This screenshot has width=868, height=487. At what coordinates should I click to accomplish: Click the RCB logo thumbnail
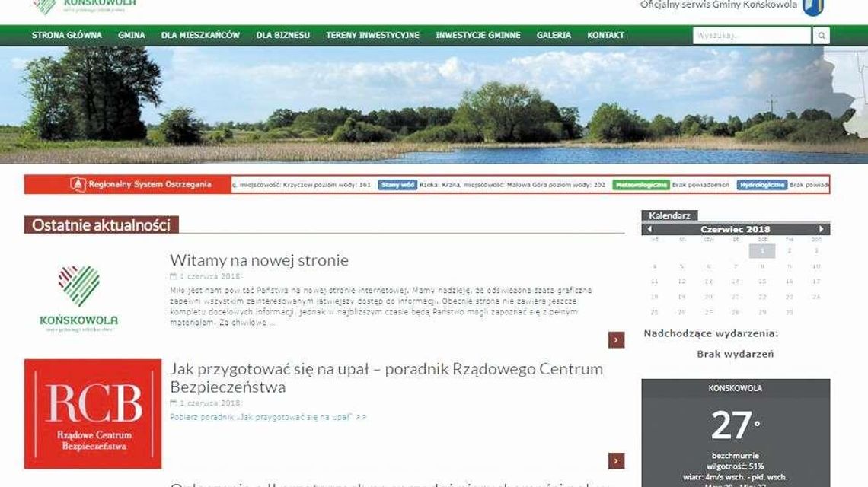92,415
